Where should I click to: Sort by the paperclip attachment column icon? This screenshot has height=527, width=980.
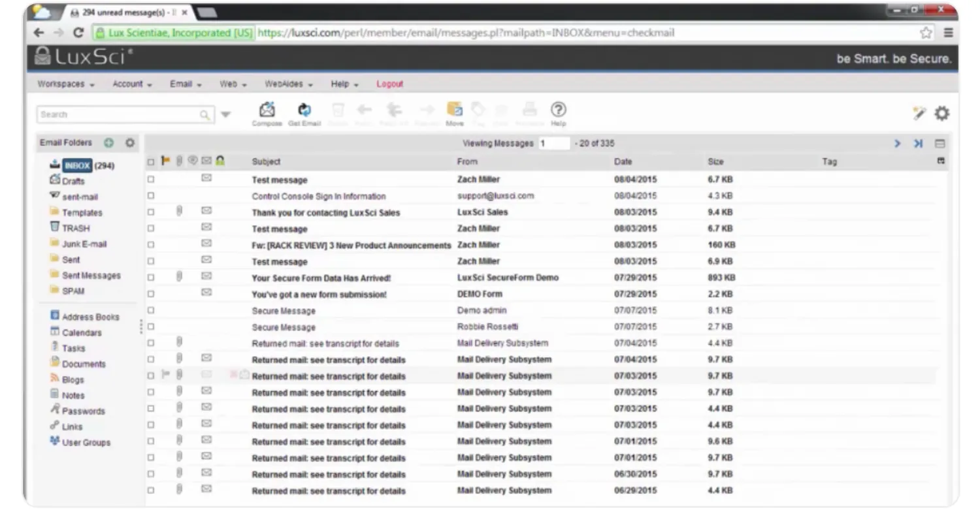pyautogui.click(x=179, y=161)
